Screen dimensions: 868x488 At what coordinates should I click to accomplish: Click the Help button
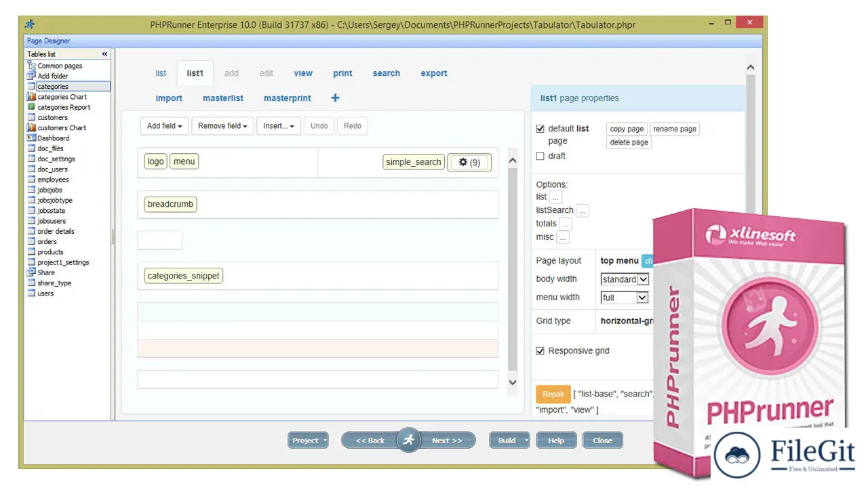click(556, 441)
